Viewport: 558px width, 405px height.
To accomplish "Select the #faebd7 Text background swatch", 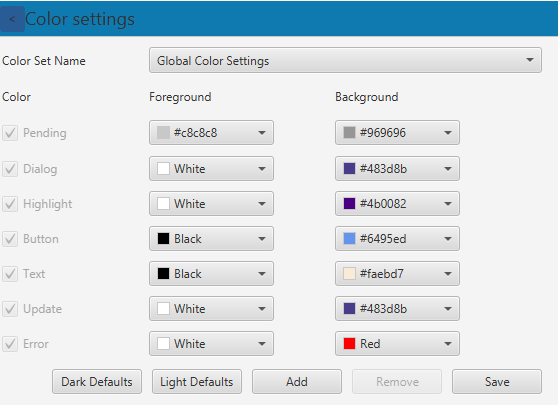I will 349,274.
